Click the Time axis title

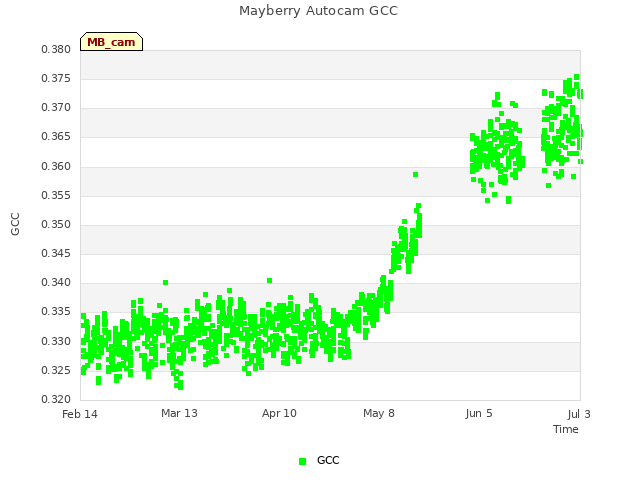click(x=566, y=429)
